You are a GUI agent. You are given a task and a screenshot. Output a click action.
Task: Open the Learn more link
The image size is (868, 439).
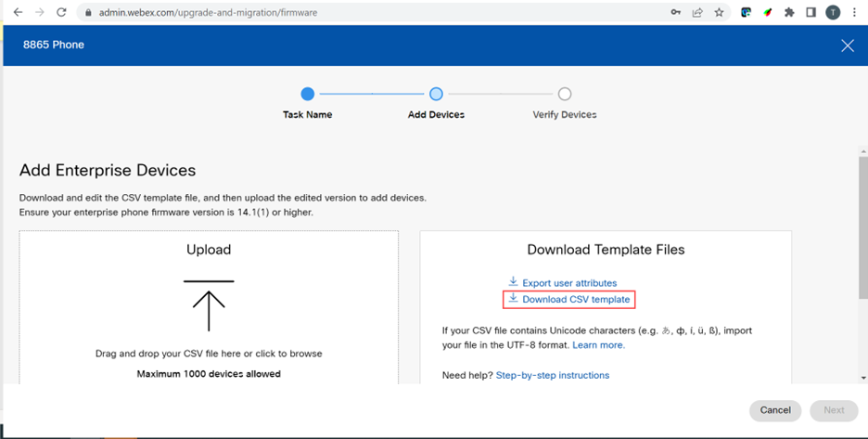click(x=598, y=344)
